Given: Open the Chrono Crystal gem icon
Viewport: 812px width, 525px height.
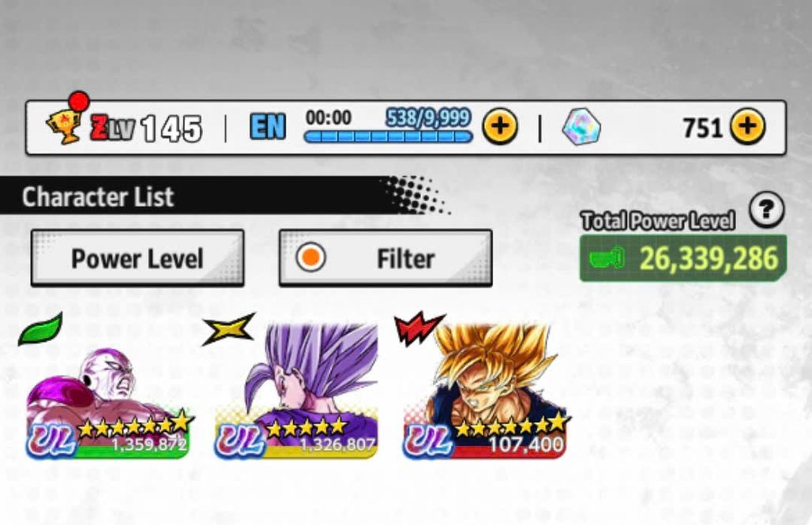Looking at the screenshot, I should [581, 127].
